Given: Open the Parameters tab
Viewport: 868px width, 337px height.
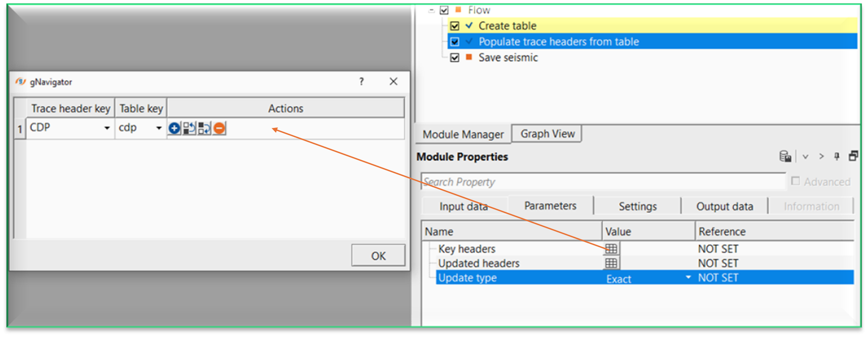Looking at the screenshot, I should tap(550, 206).
